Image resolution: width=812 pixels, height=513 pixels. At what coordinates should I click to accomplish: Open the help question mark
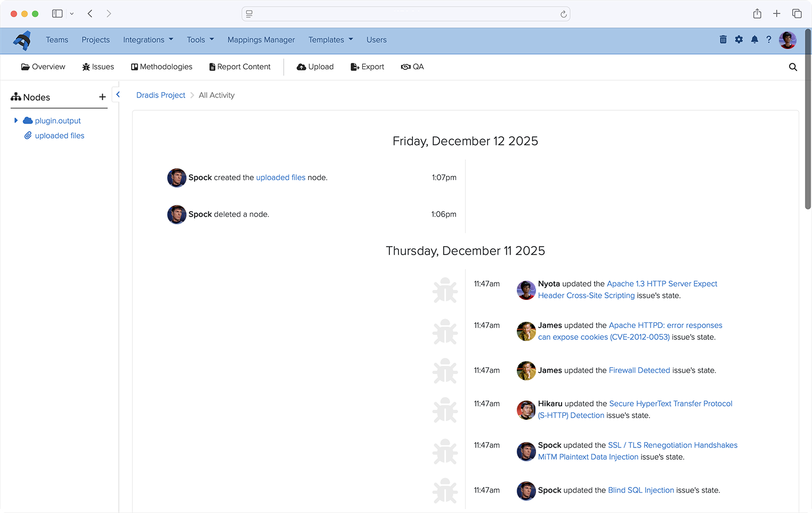click(x=769, y=39)
